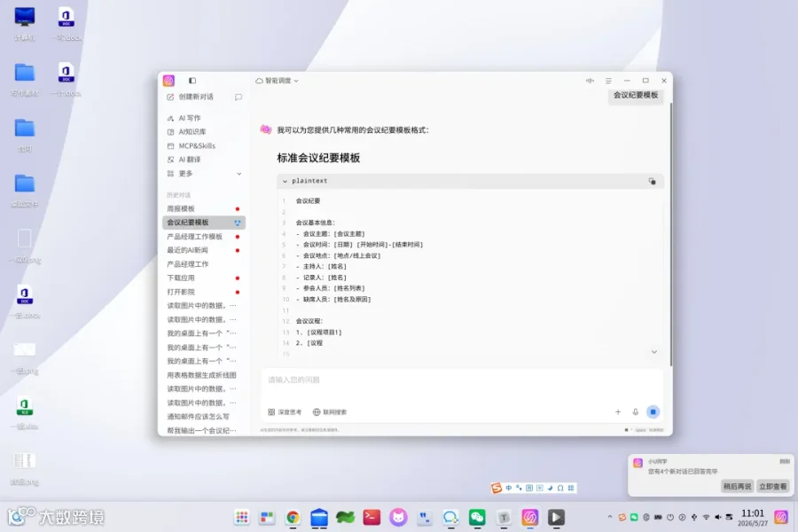Image resolution: width=798 pixels, height=532 pixels.
Task: Open the 最近的AI新闻 conversation
Action: (204, 250)
